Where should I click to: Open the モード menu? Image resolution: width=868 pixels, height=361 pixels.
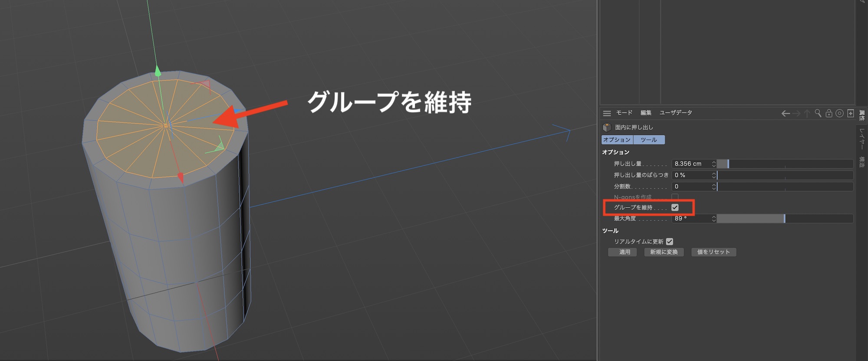click(x=624, y=113)
